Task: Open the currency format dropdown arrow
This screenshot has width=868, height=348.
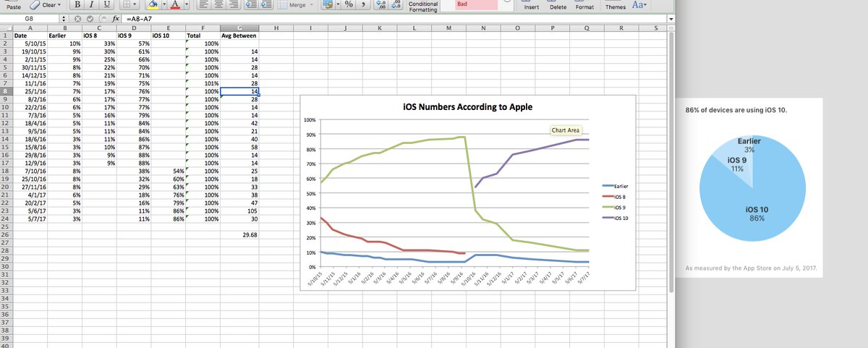Action: pyautogui.click(x=337, y=6)
